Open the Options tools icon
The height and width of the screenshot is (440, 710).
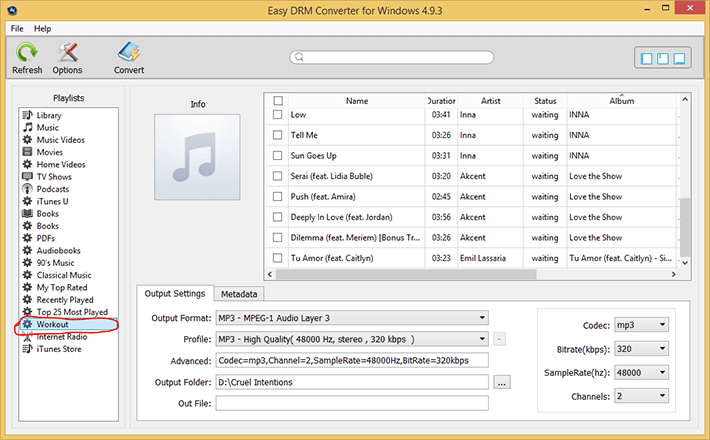[x=67, y=52]
